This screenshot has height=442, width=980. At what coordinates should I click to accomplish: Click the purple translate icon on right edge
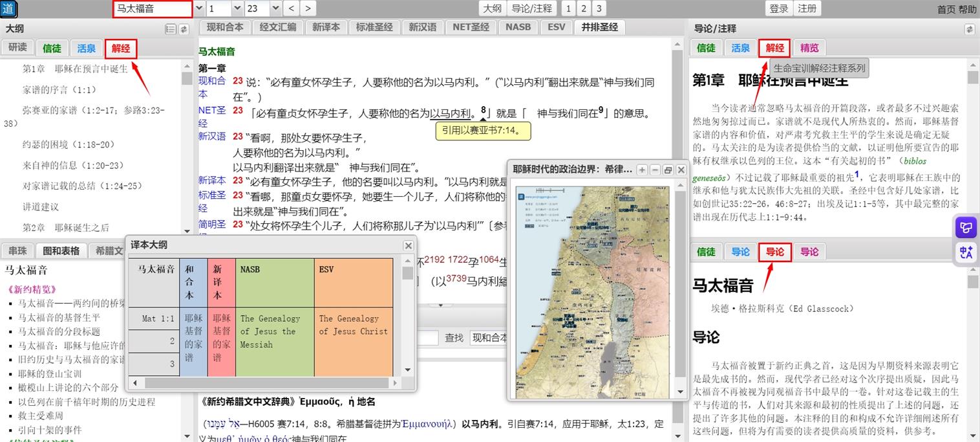(966, 252)
